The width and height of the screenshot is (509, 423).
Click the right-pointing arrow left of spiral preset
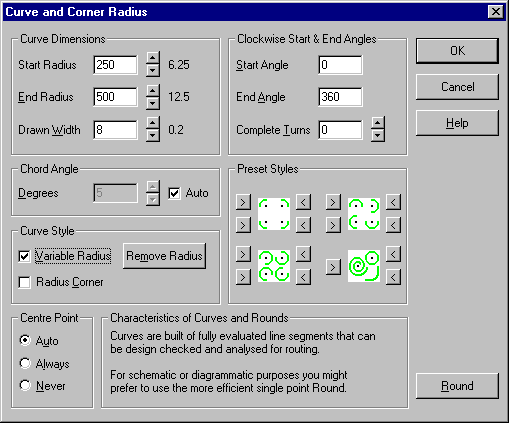coord(333,267)
